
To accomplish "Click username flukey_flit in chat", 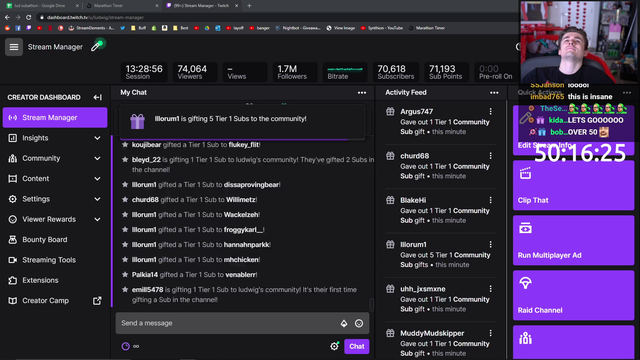I will pyautogui.click(x=244, y=145).
